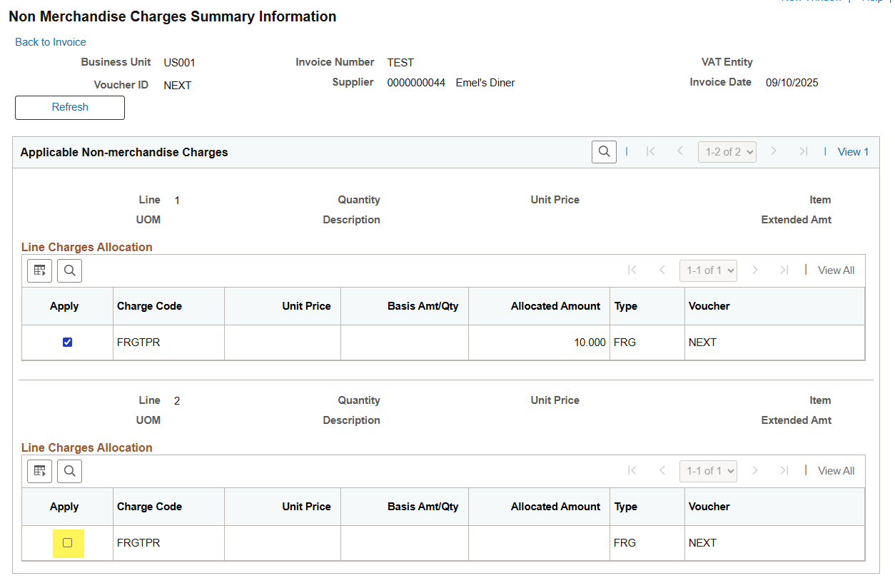Screen dimensions: 895x588
Task: Uncheck Apply for Line 1 FRGTPR charge
Action: [x=68, y=343]
